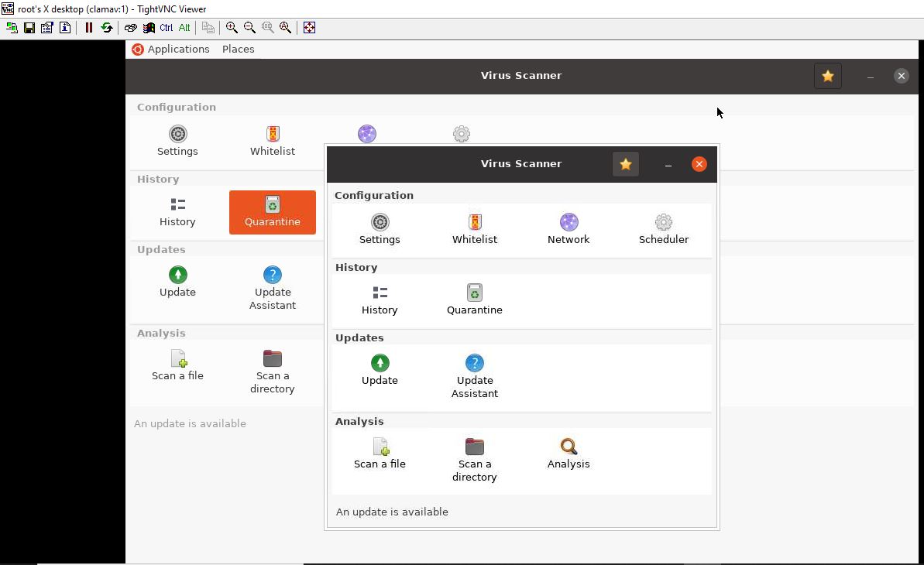Screen dimensions: 924x565
Task: Open the Network configuration icon
Action: (x=568, y=229)
